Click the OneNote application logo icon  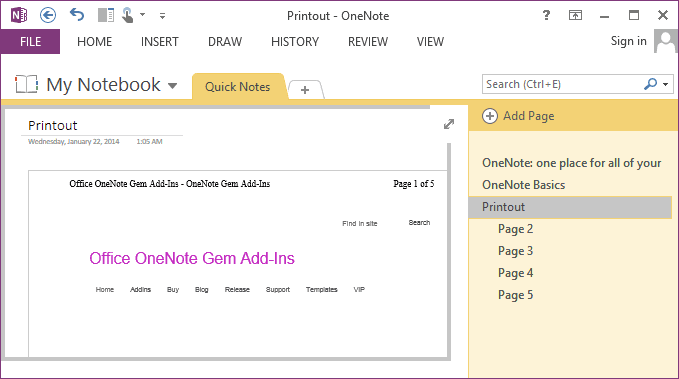(x=19, y=16)
